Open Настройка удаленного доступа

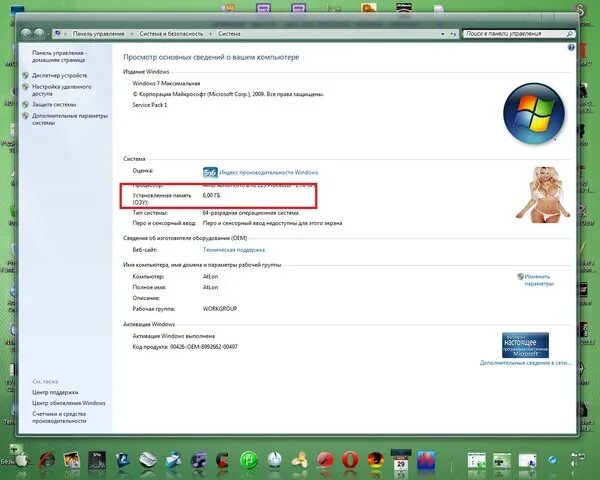coord(62,90)
